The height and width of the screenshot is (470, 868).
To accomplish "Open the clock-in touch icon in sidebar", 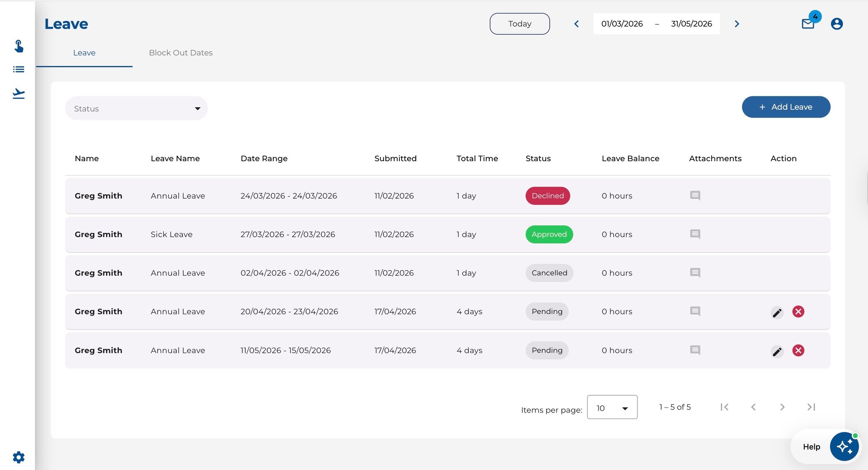I will click(x=19, y=46).
